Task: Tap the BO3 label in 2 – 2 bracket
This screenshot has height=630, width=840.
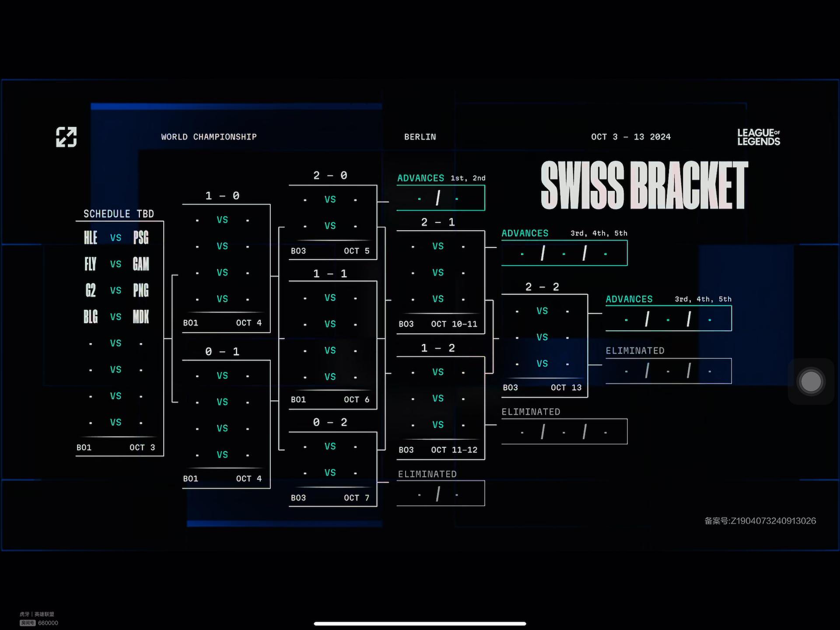Action: click(x=510, y=387)
